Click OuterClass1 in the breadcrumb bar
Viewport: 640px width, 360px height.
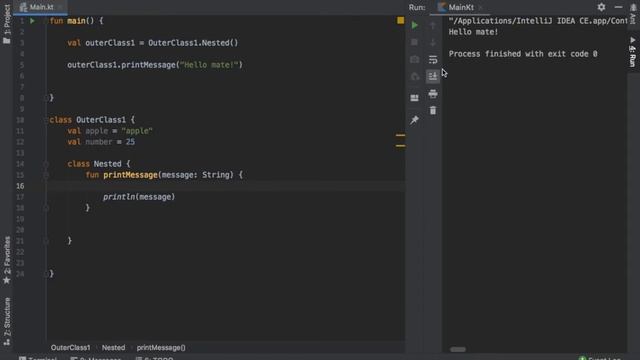coord(71,348)
